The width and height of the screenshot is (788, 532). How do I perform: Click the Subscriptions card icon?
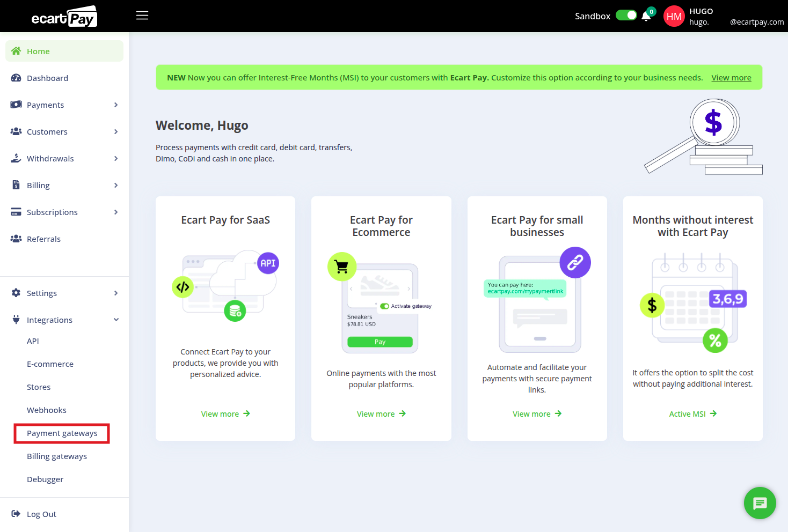[16, 212]
